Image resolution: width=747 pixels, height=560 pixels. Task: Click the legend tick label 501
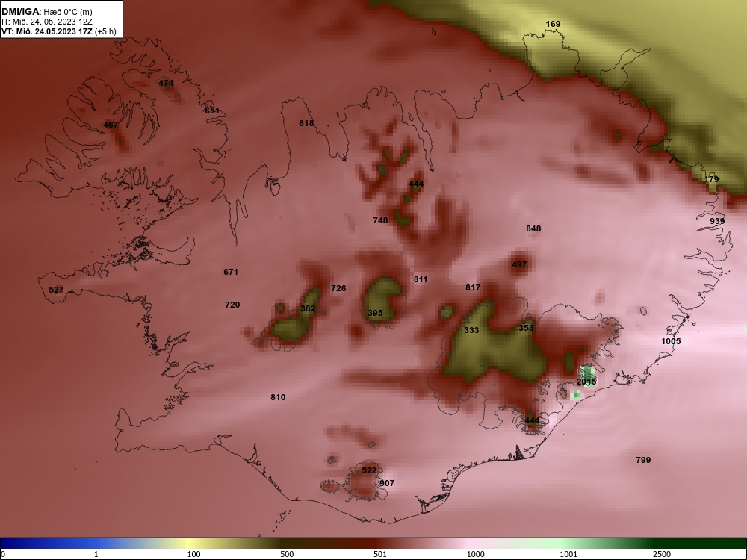pos(380,554)
